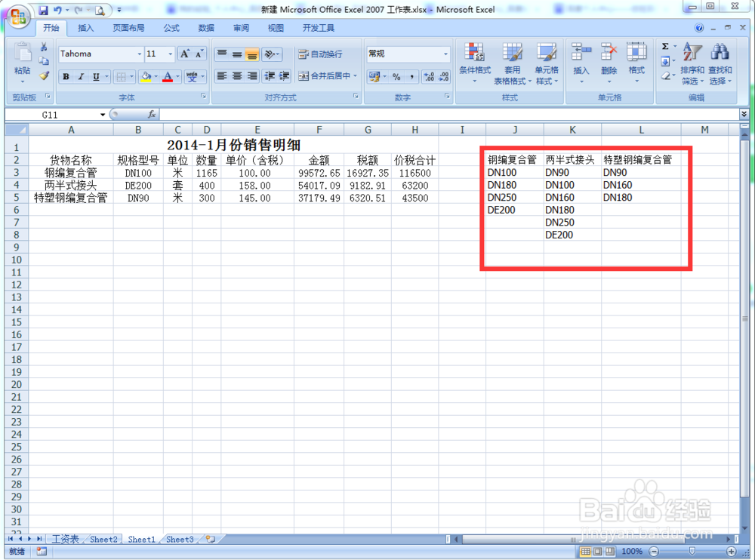The height and width of the screenshot is (560, 755).
Task: Open conditional formatting 条件格式 menu
Action: [x=475, y=63]
